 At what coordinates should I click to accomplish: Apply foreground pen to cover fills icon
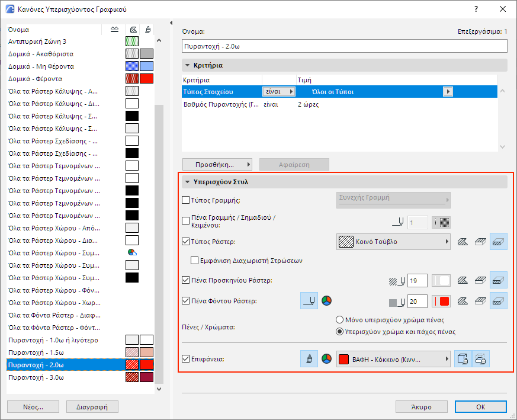point(480,281)
